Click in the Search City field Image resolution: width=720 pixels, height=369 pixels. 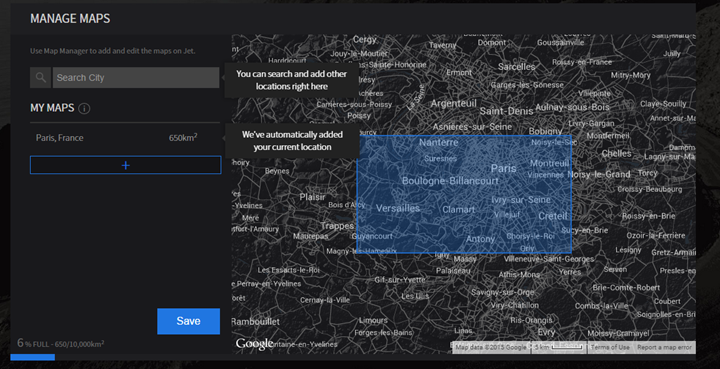coord(136,78)
